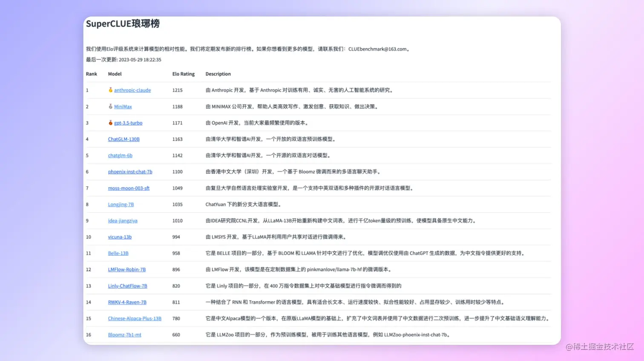Viewport: 644px width, 361px height.
Task: Click the Longjing-7B ChatYuan description text
Action: pos(244,205)
